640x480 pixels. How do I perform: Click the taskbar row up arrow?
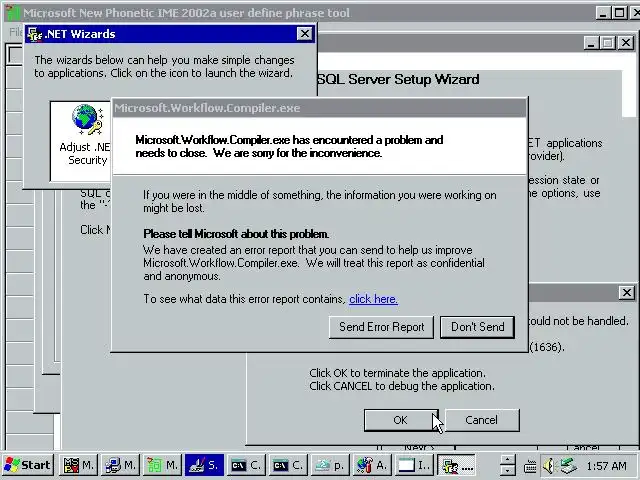pyautogui.click(x=507, y=460)
